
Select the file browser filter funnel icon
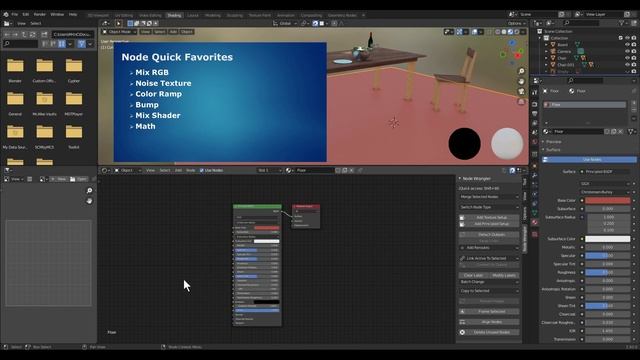82,44
